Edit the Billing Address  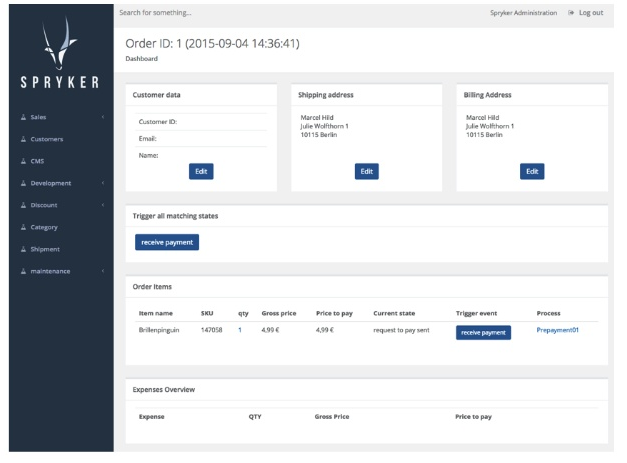click(532, 172)
